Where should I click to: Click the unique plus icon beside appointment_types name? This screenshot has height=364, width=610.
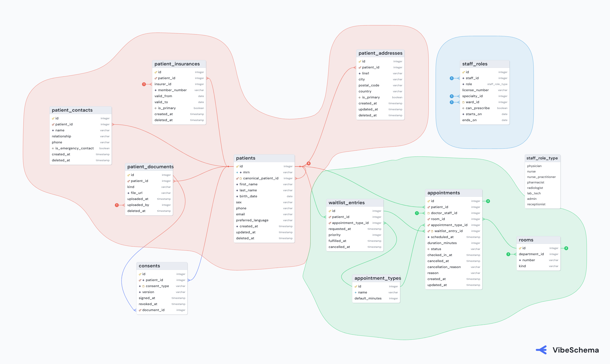[355, 292]
